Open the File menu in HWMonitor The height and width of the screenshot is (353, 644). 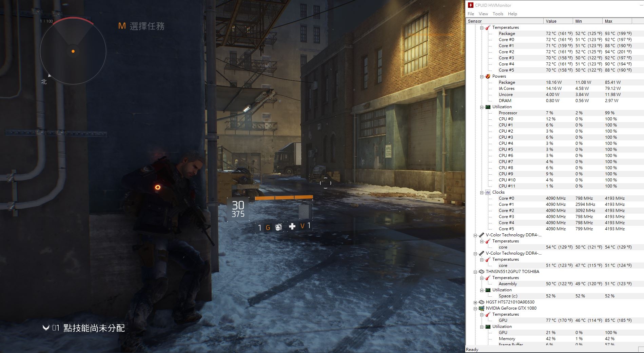point(471,14)
